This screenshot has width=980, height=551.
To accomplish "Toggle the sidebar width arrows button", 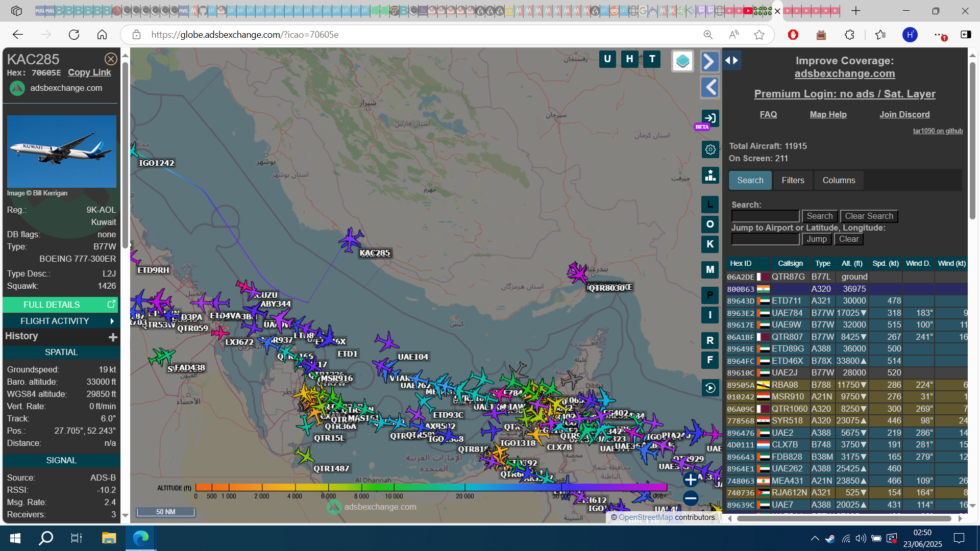I will (x=731, y=60).
